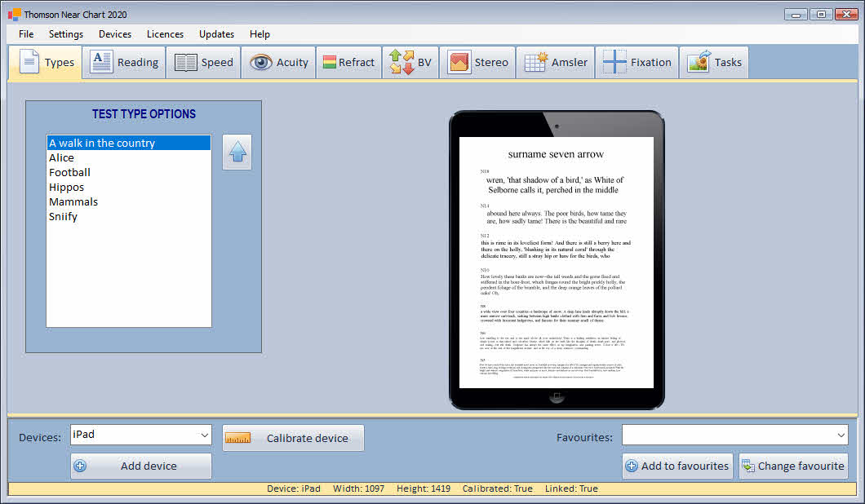This screenshot has width=865, height=504.
Task: Select the Fixation crosshair tab
Action: (637, 63)
